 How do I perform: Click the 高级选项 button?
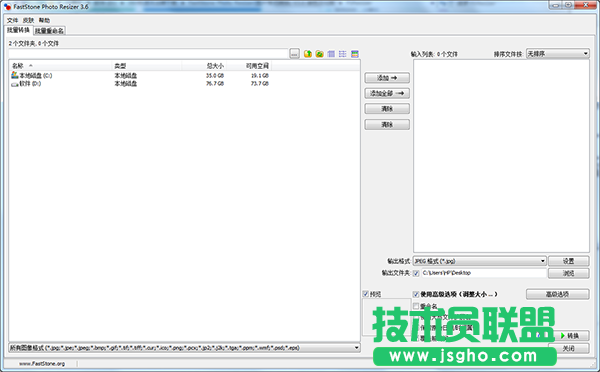(557, 294)
